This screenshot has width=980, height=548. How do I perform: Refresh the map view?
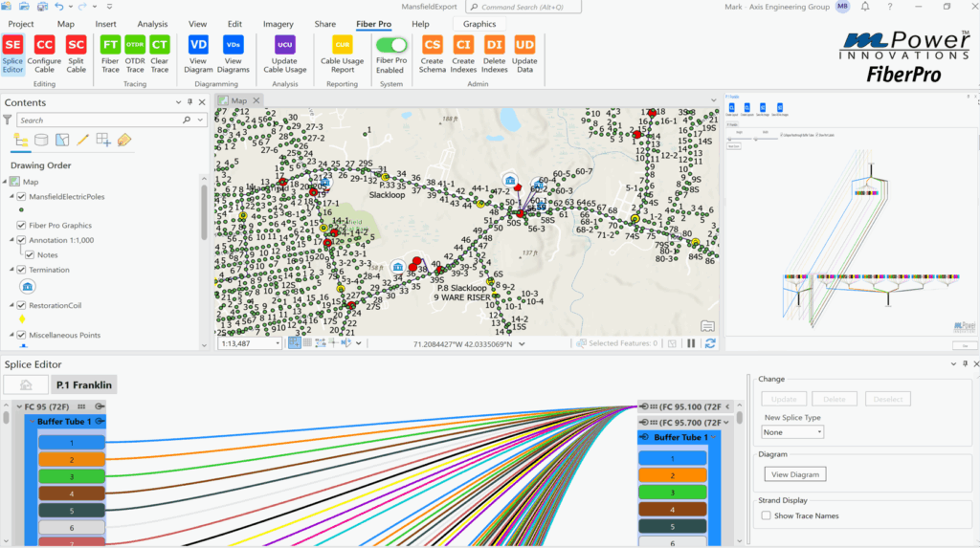tap(710, 343)
